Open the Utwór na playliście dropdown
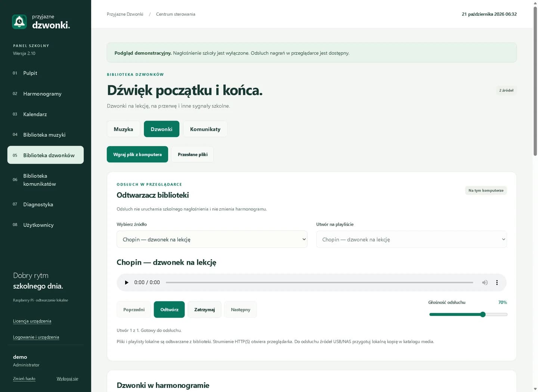Image resolution: width=538 pixels, height=392 pixels. (411, 239)
